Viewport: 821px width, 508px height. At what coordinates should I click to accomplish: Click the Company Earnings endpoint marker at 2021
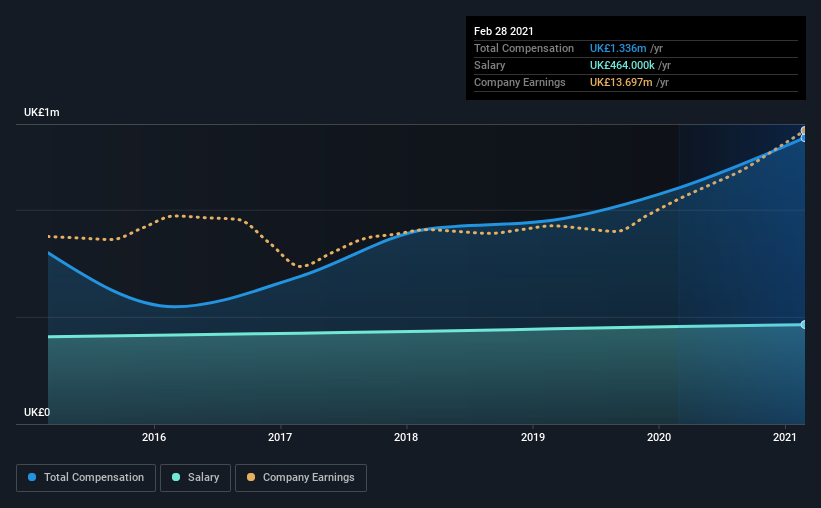point(803,130)
